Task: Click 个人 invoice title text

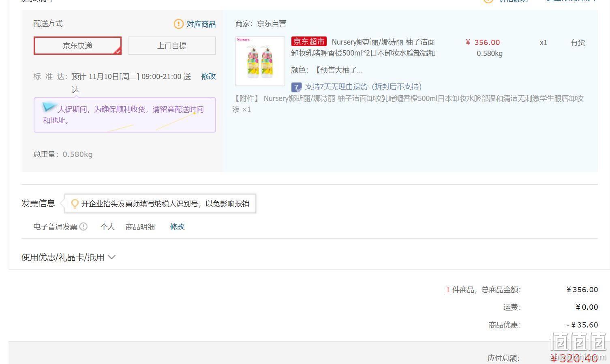Action: [x=107, y=227]
